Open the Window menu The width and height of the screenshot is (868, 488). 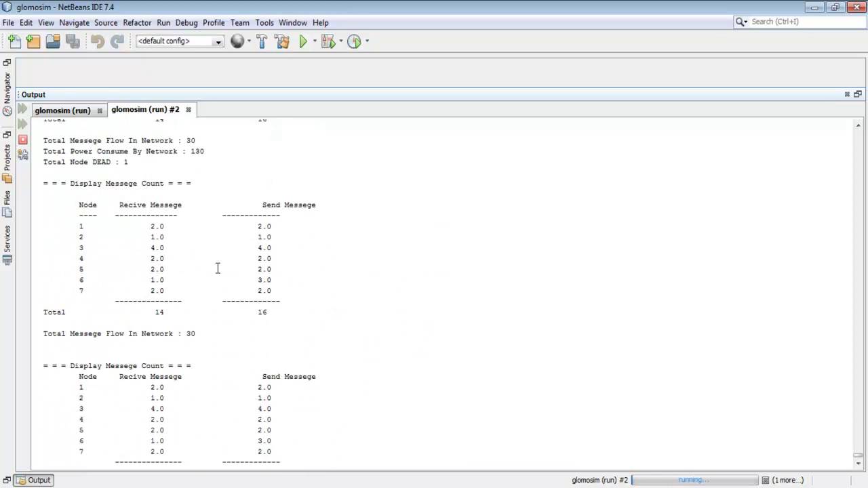(x=293, y=22)
